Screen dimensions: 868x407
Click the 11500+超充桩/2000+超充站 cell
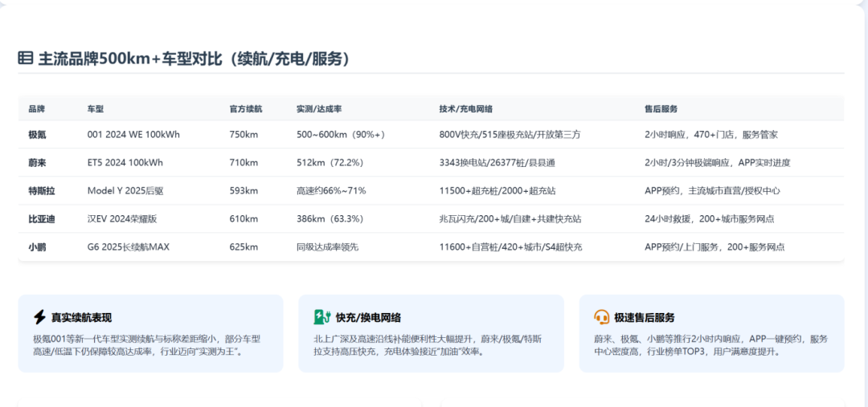coord(497,191)
